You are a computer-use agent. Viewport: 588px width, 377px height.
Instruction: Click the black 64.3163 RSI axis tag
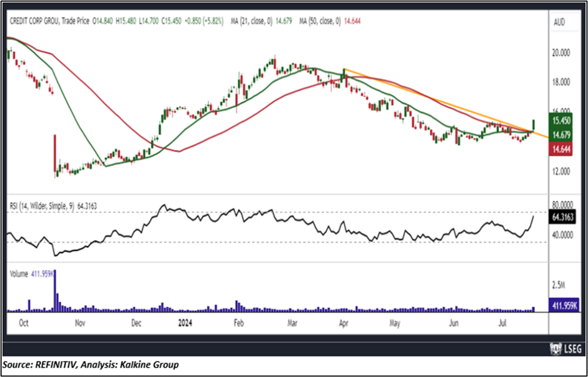pos(562,217)
